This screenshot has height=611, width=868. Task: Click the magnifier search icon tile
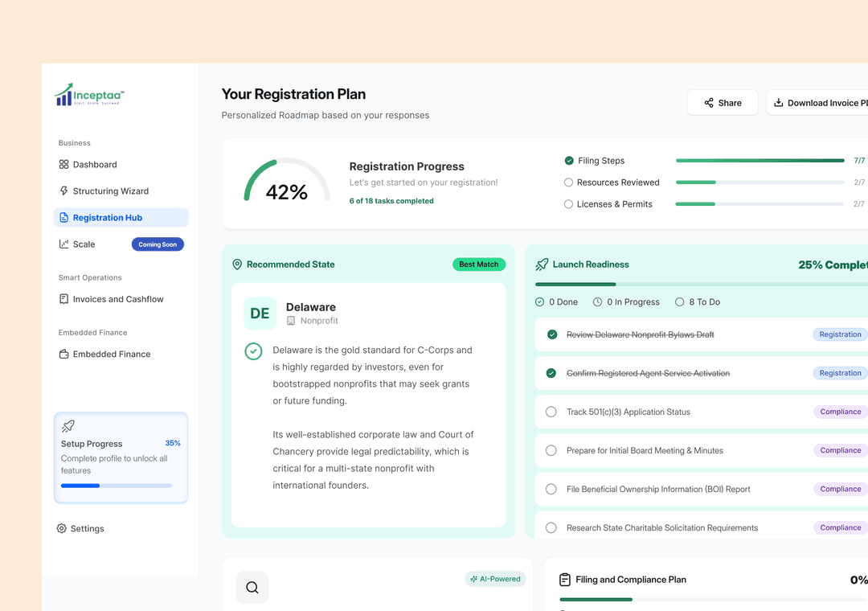[252, 588]
